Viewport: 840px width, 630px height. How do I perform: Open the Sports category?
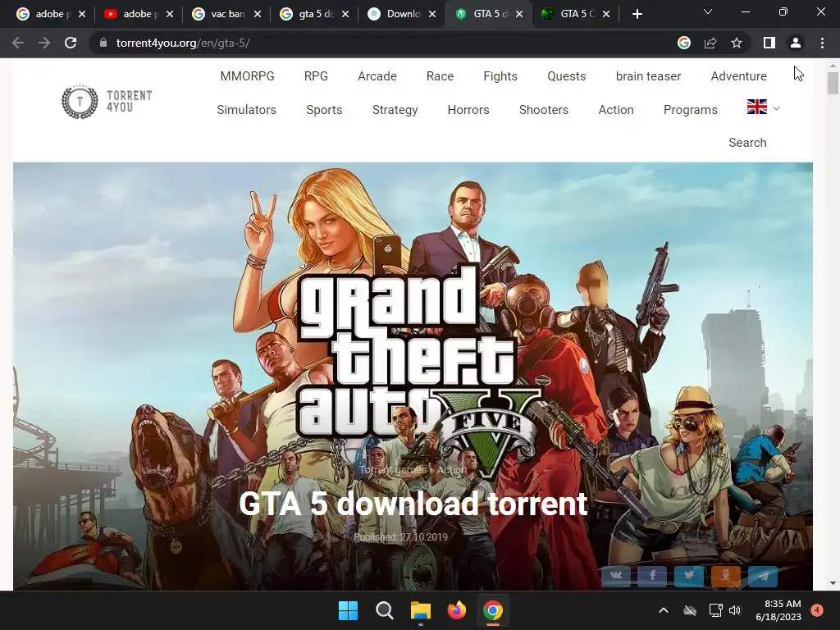[x=324, y=110]
